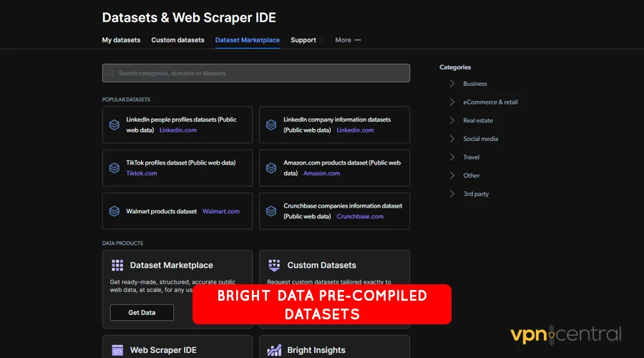Click the three-dots icon beside More
The width and height of the screenshot is (644, 358).
[x=358, y=40]
